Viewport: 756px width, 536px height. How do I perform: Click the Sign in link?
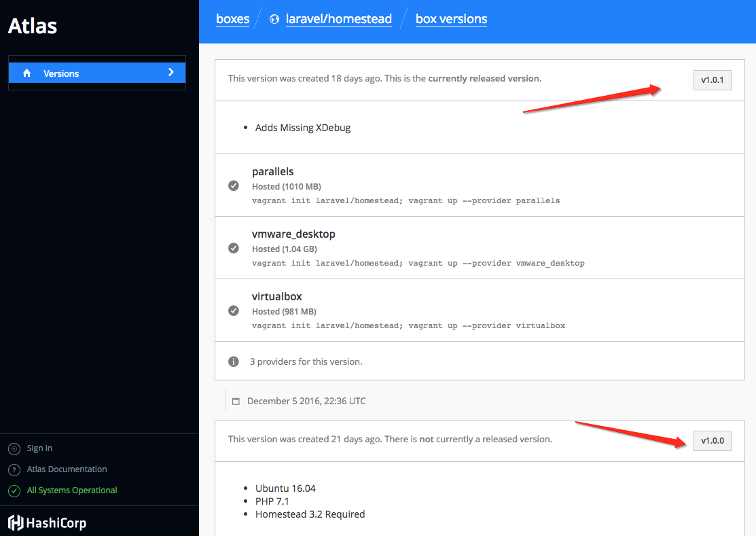coord(39,448)
